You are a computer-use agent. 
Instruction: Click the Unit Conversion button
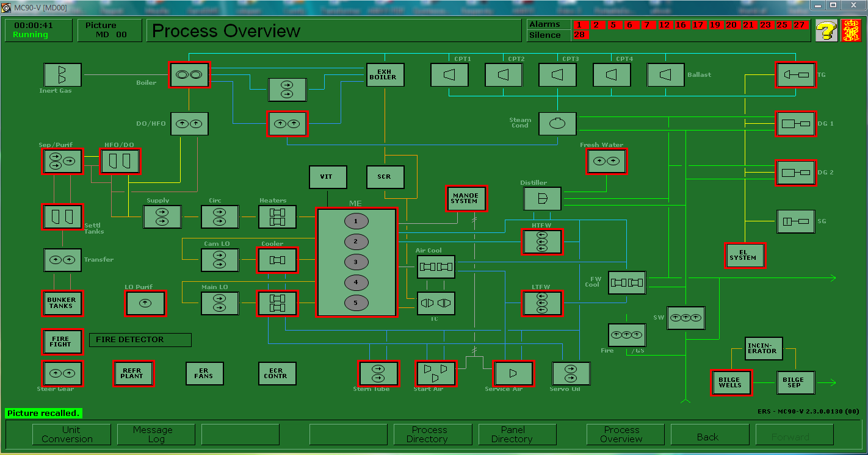[x=71, y=434]
